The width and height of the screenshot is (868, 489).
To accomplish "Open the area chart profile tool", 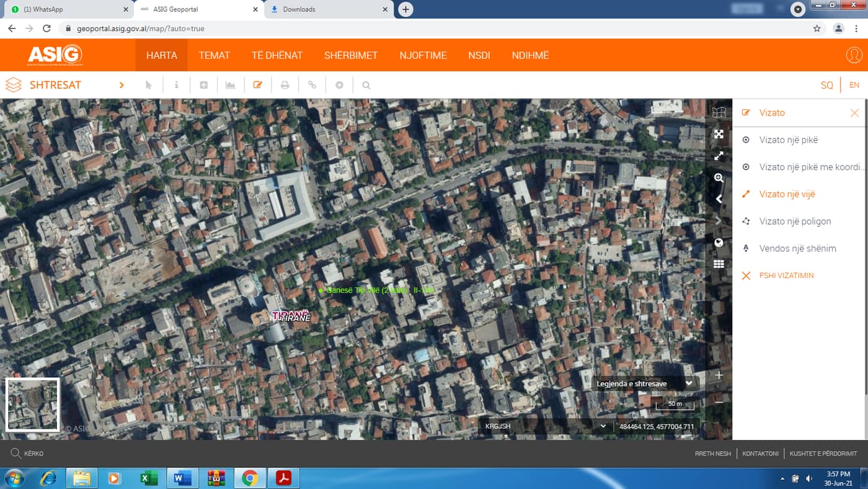I will coord(231,85).
